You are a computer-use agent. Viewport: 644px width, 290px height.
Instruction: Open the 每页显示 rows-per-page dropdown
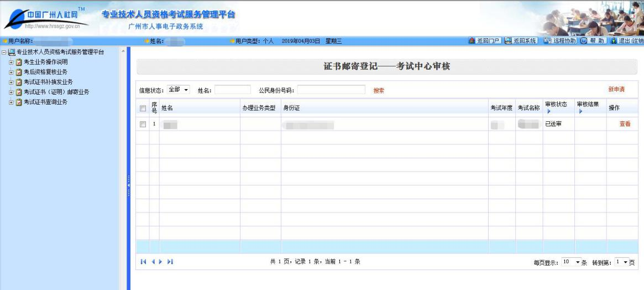point(572,262)
